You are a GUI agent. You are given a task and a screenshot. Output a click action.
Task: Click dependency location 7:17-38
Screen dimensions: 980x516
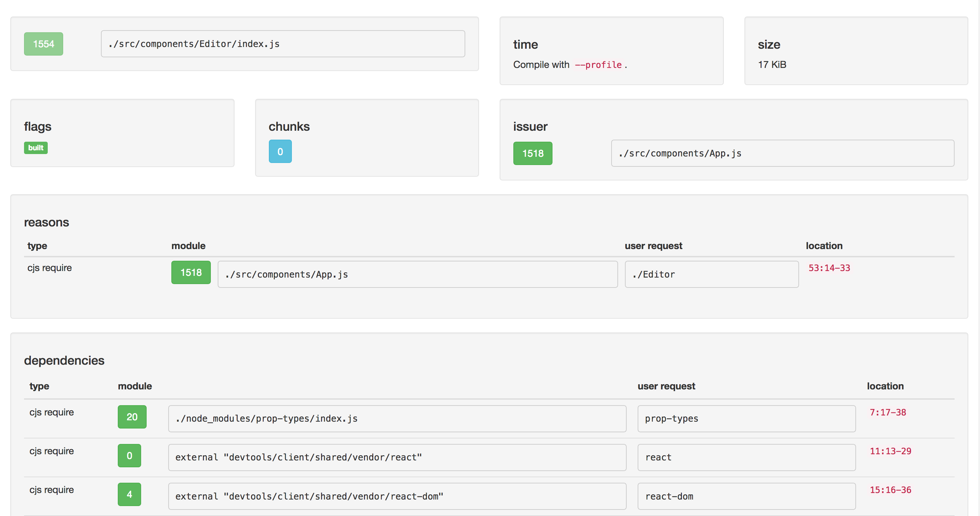888,412
